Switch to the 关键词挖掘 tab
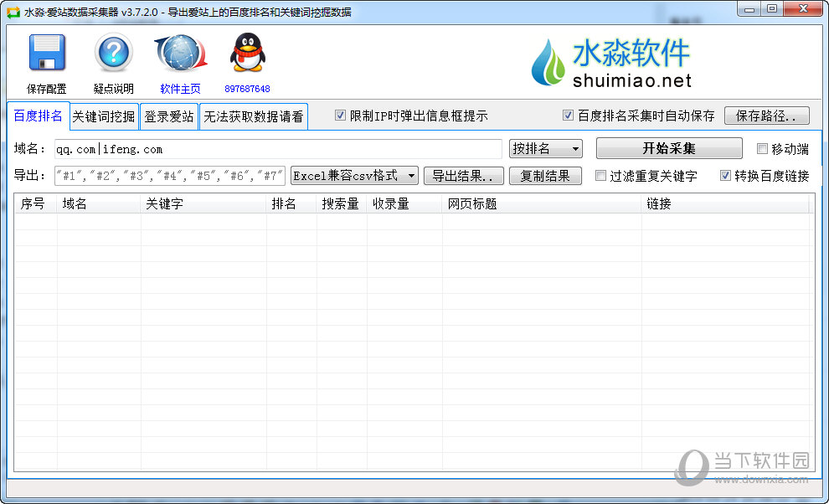Screen dimensions: 829x504 pos(104,116)
